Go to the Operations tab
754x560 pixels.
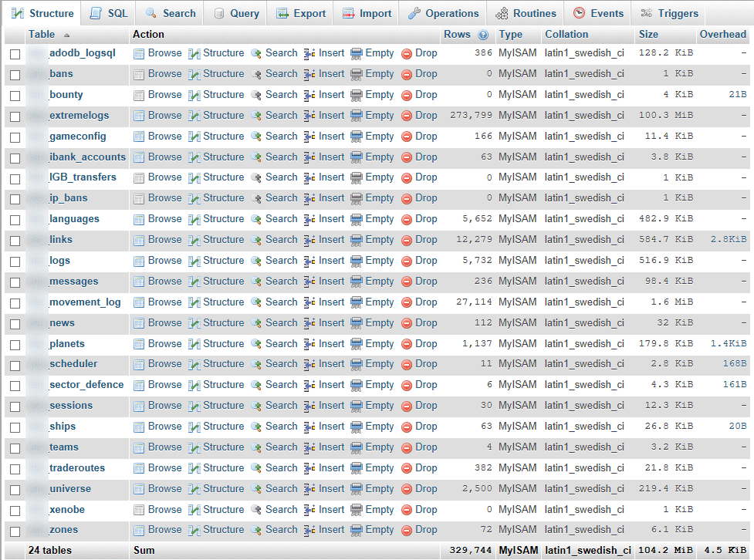(x=443, y=13)
